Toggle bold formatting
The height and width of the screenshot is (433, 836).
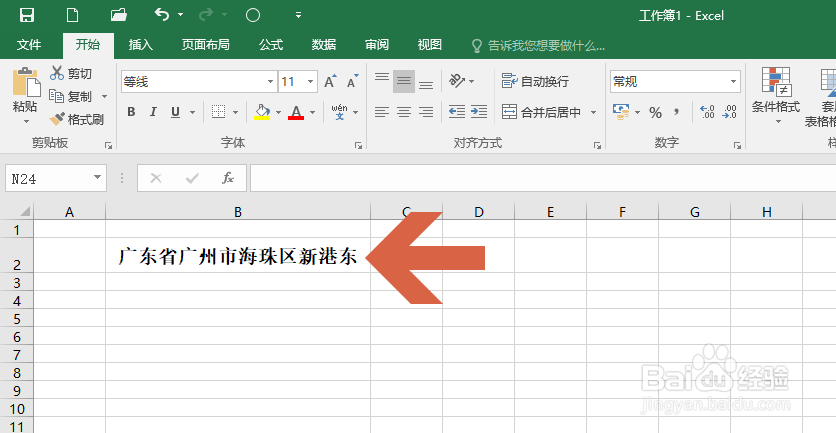131,112
